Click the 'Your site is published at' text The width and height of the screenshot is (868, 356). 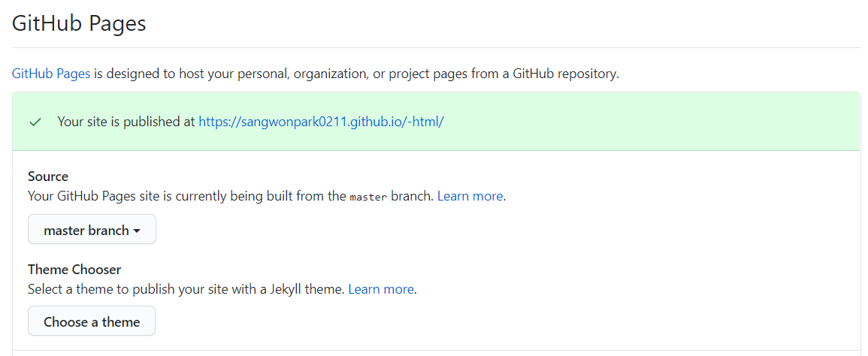coord(126,122)
